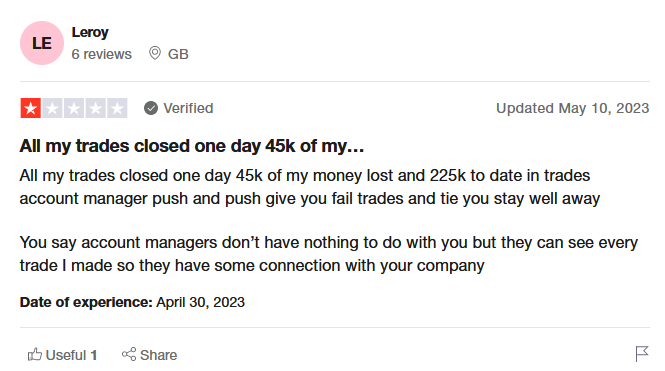This screenshot has width=665, height=371.
Task: Click the GB country label
Action: click(x=178, y=54)
